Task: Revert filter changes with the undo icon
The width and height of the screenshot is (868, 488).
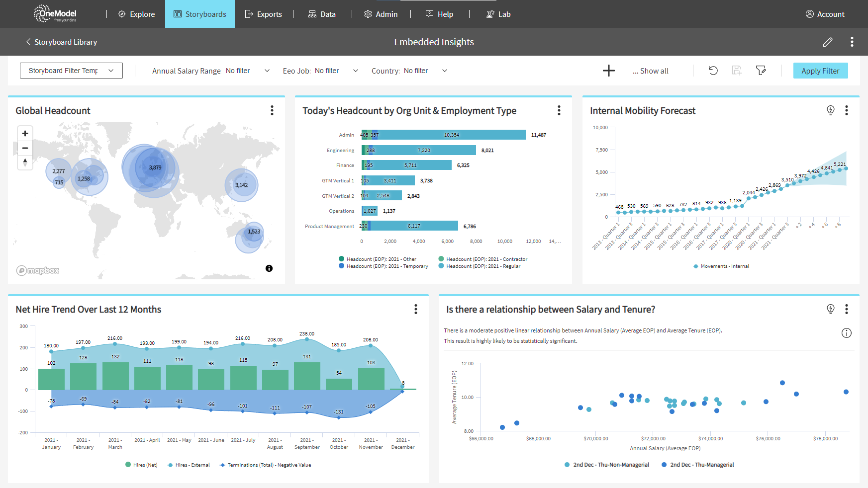Action: pos(713,70)
